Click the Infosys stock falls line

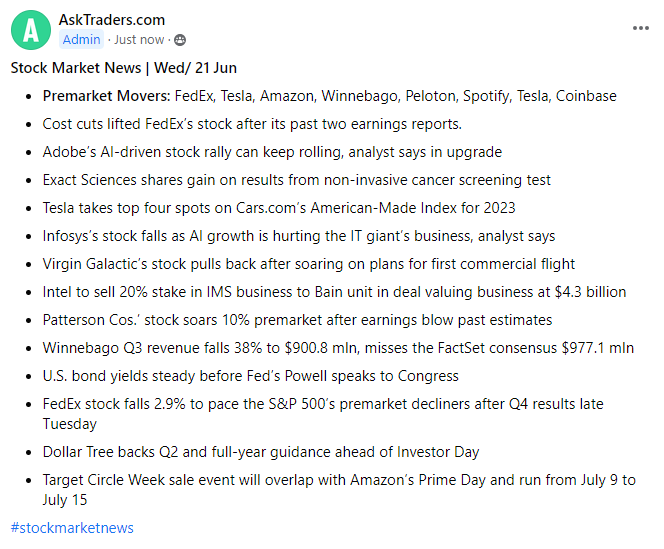click(298, 236)
